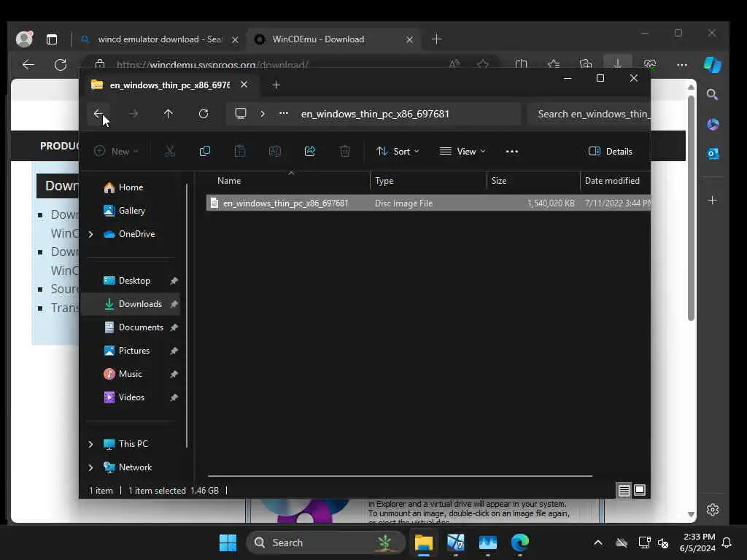Open the Downloads quick access folder

(140, 304)
